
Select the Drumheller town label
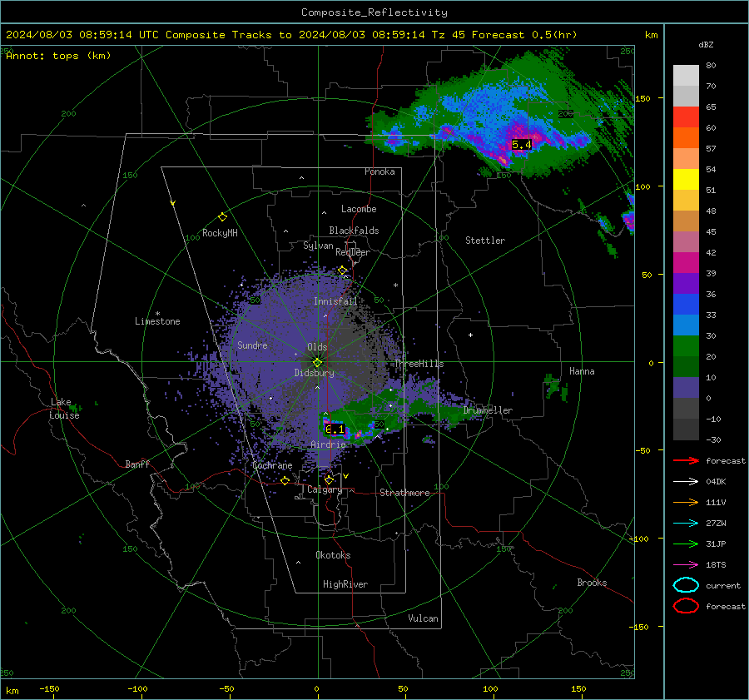(488, 410)
